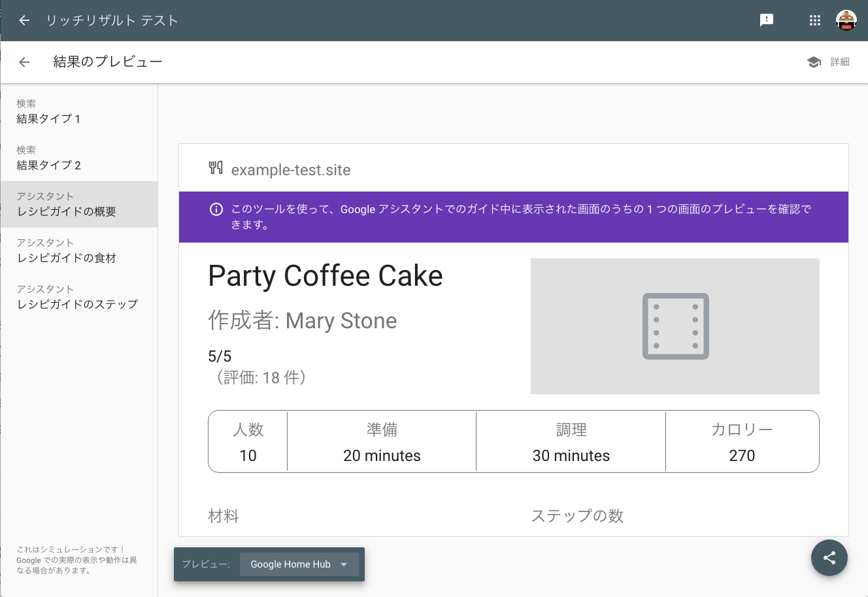Click the Party Coffee Cake title
This screenshot has width=868, height=597.
point(325,276)
